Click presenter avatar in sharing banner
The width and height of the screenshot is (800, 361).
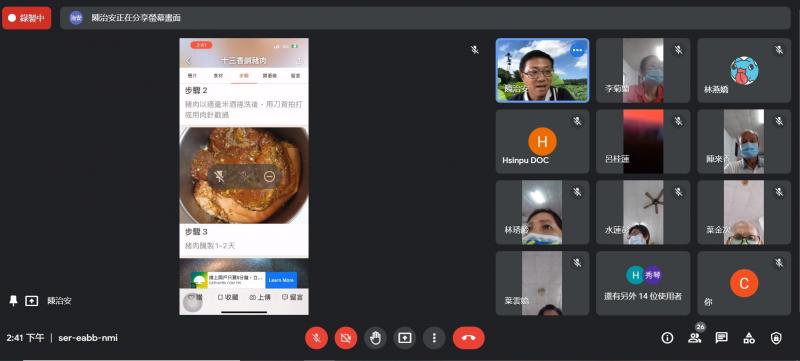(x=76, y=18)
